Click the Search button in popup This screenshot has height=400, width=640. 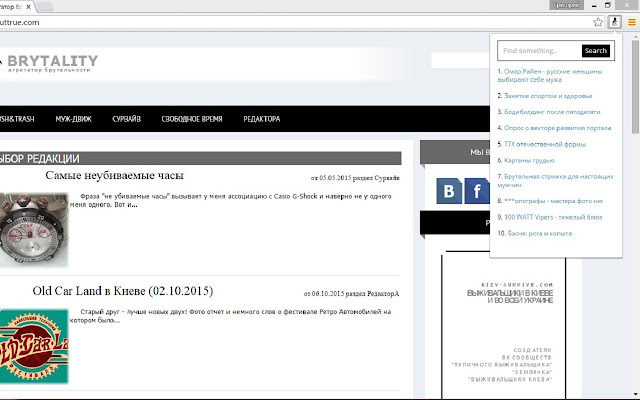coord(596,51)
